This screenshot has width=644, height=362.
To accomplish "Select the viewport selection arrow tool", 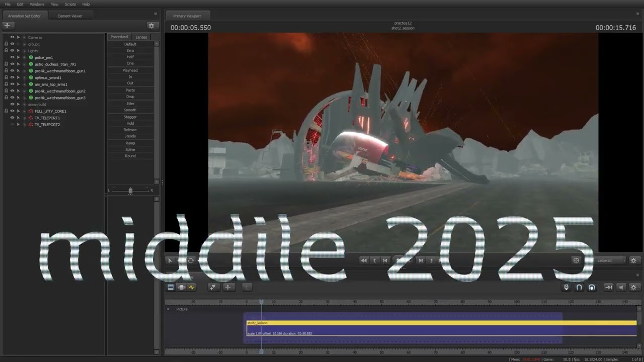I will [x=170, y=260].
